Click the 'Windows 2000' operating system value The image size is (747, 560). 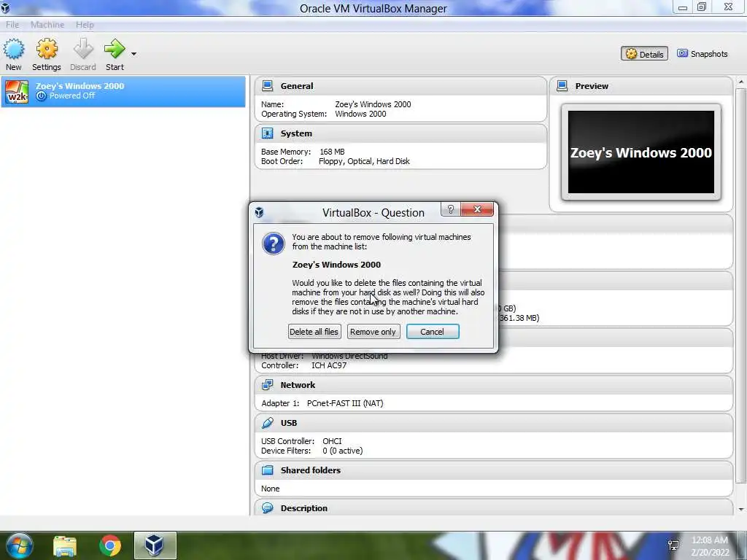(x=360, y=114)
